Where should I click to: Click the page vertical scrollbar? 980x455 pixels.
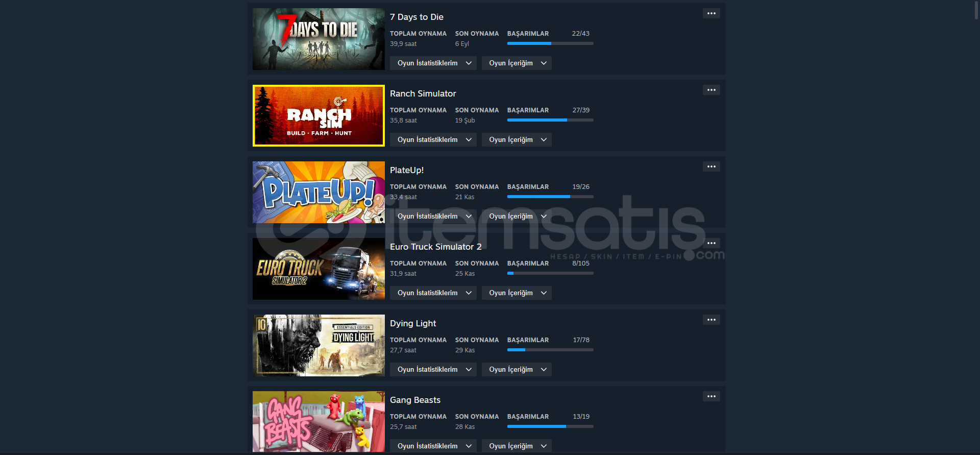click(x=976, y=227)
